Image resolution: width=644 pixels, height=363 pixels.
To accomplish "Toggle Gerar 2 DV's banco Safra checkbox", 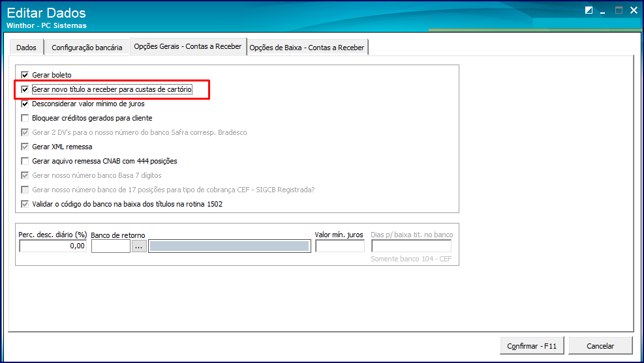I will click(25, 132).
